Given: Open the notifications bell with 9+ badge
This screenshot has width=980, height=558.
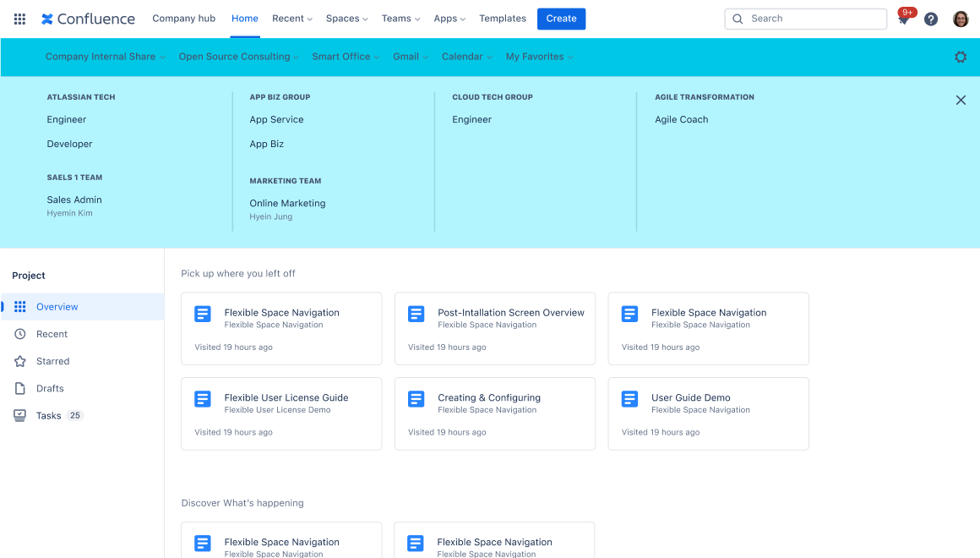Looking at the screenshot, I should coord(903,19).
